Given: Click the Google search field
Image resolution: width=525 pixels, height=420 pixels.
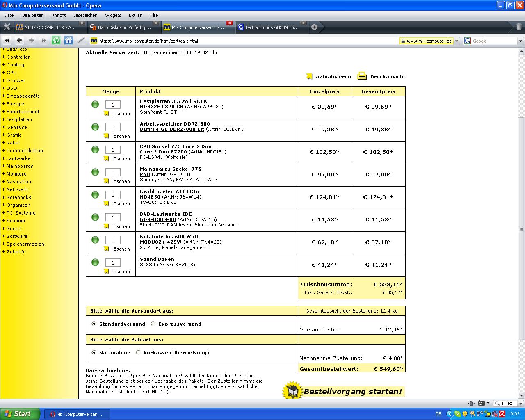Looking at the screenshot, I should tap(494, 41).
